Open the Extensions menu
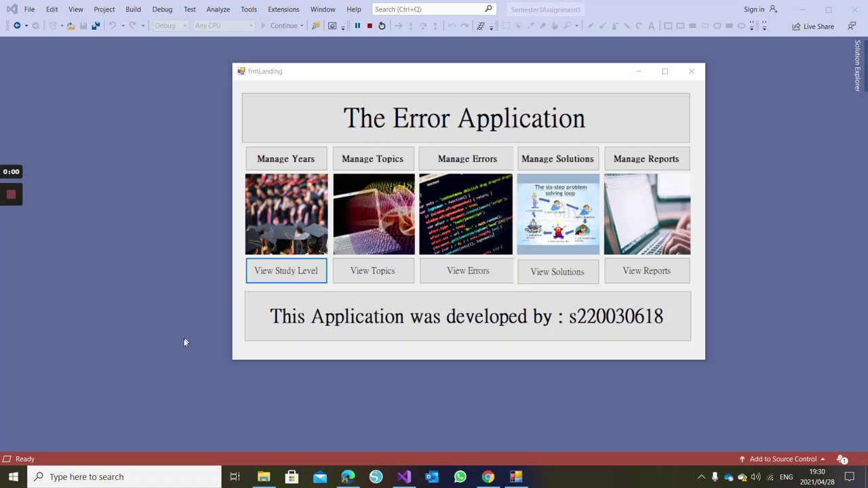This screenshot has width=868, height=488. click(283, 9)
